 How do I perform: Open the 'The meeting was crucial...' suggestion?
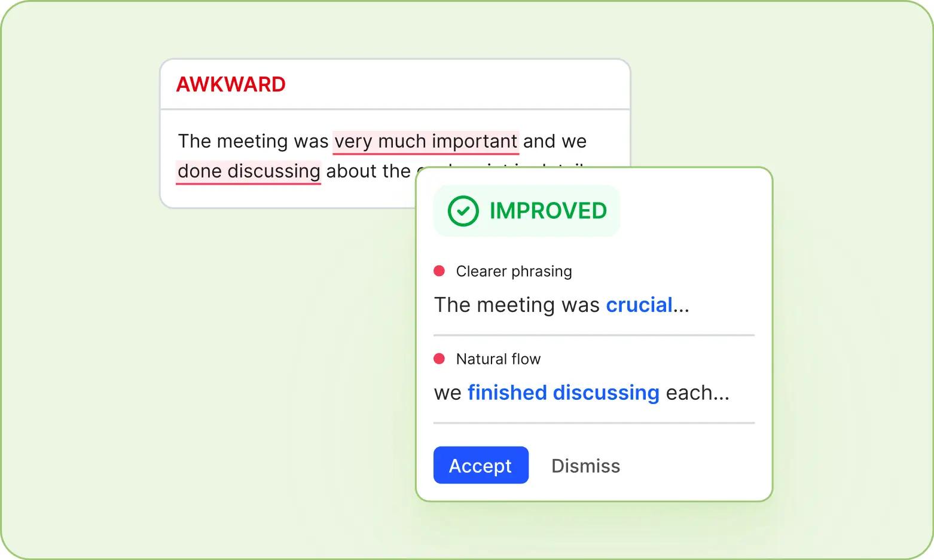tap(561, 305)
